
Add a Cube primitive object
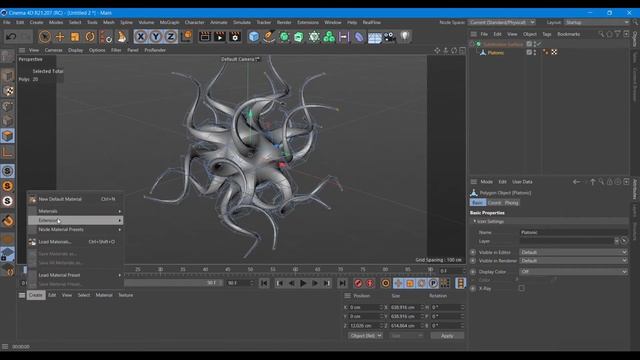coord(254,37)
